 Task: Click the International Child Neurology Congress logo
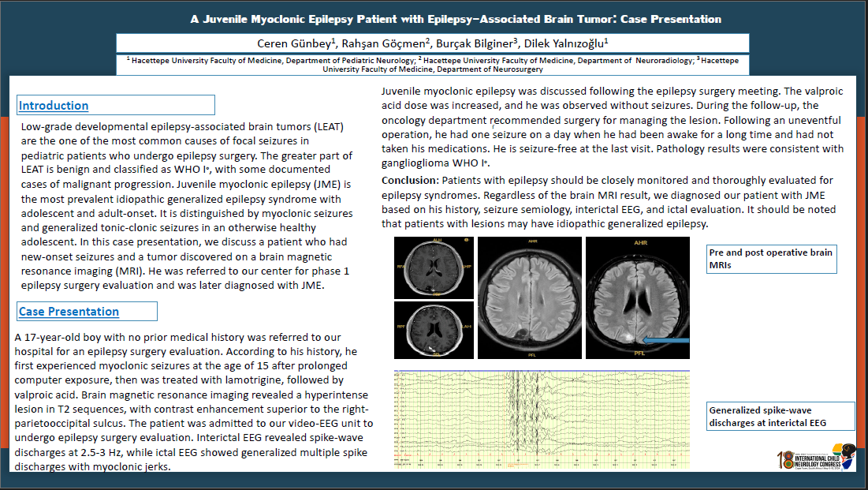(x=817, y=457)
